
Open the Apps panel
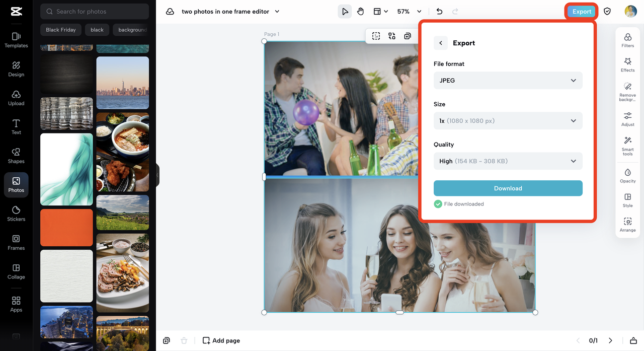pyautogui.click(x=16, y=304)
